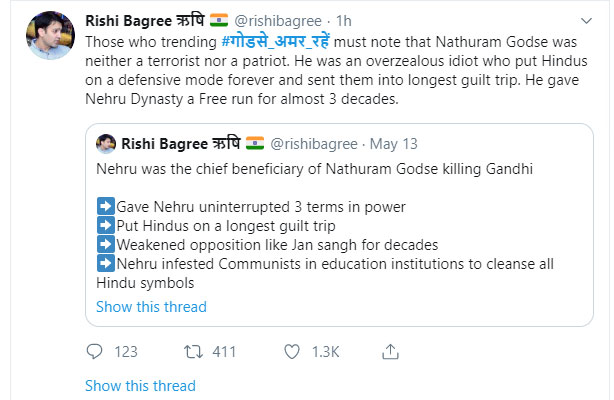Click the 123 replies count
This screenshot has width=614, height=400.
(x=127, y=351)
